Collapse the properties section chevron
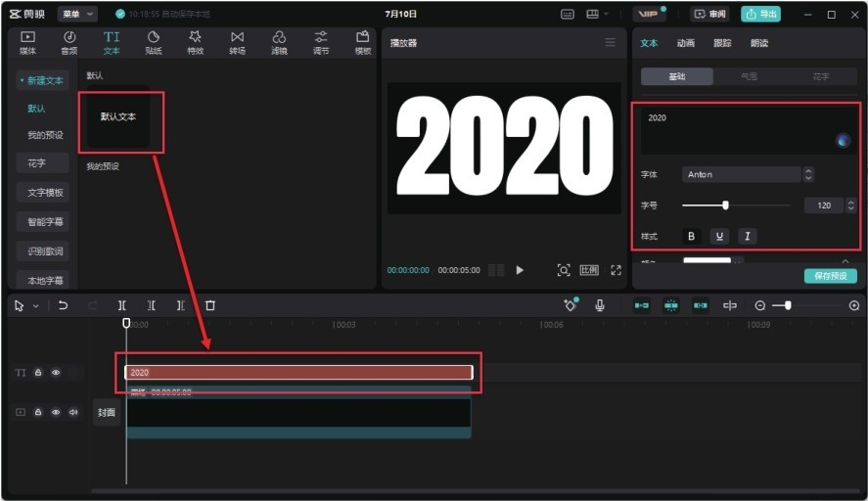Image resolution: width=868 pixels, height=501 pixels. point(845,260)
